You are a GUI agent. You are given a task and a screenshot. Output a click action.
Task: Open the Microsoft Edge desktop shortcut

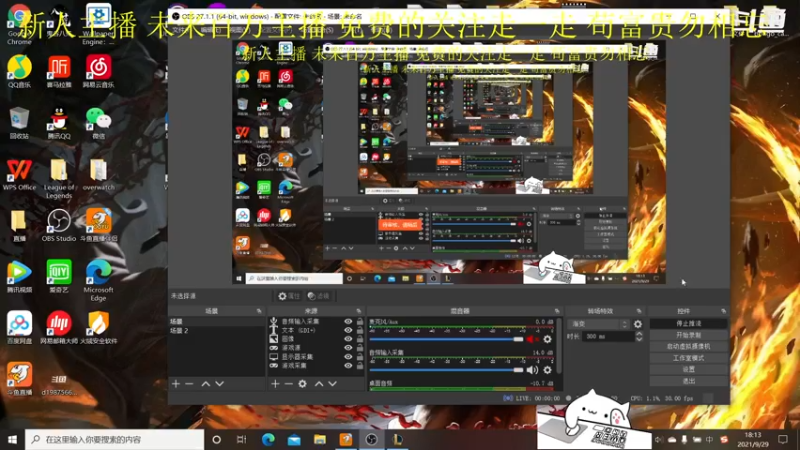click(98, 280)
